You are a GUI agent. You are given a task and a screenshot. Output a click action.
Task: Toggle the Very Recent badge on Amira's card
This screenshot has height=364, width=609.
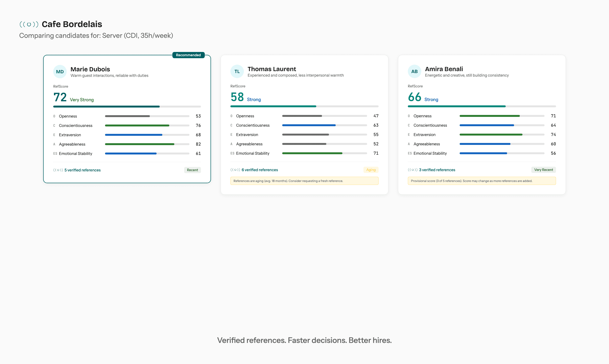tap(544, 170)
